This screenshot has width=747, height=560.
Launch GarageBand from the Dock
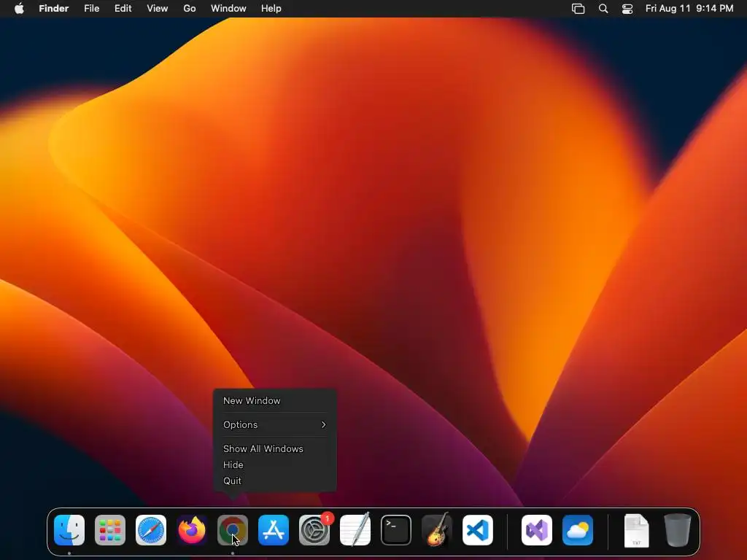click(437, 530)
